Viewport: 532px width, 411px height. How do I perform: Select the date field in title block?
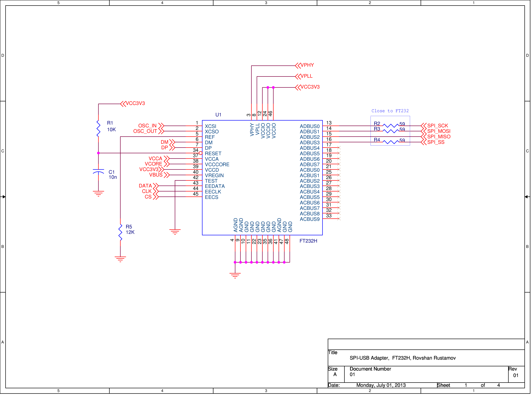(x=381, y=385)
